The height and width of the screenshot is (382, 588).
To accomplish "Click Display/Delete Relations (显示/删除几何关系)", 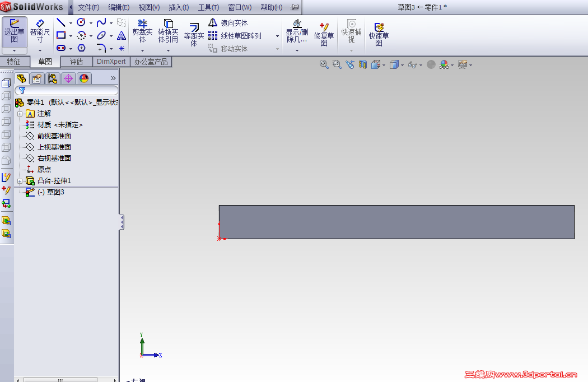I will click(x=297, y=31).
